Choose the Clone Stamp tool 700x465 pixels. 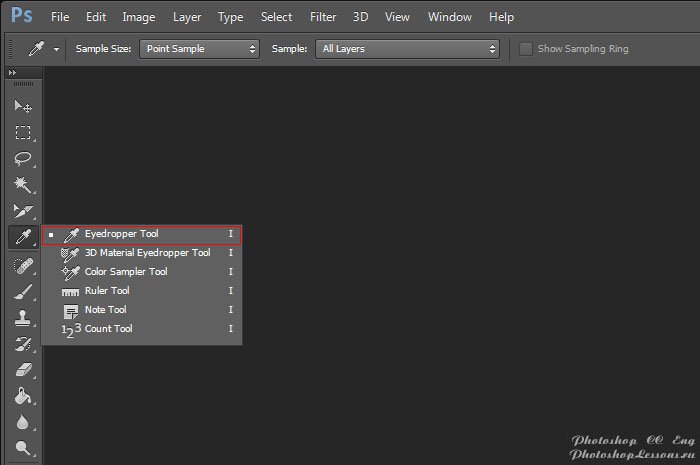23,318
